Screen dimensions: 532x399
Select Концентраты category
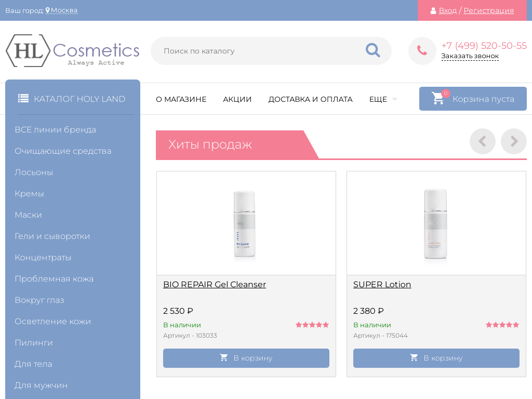[43, 258]
